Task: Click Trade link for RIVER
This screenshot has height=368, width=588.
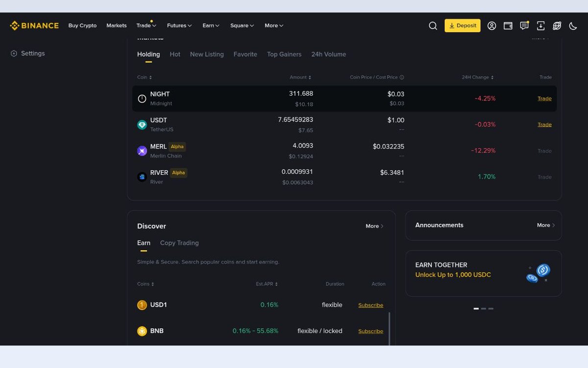Action: pos(544,177)
